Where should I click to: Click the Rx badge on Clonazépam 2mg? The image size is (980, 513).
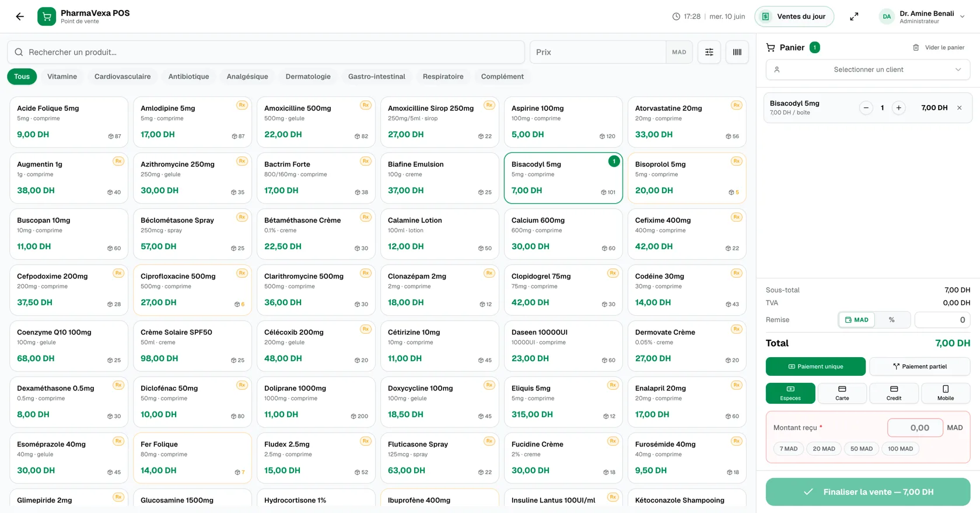coord(489,273)
